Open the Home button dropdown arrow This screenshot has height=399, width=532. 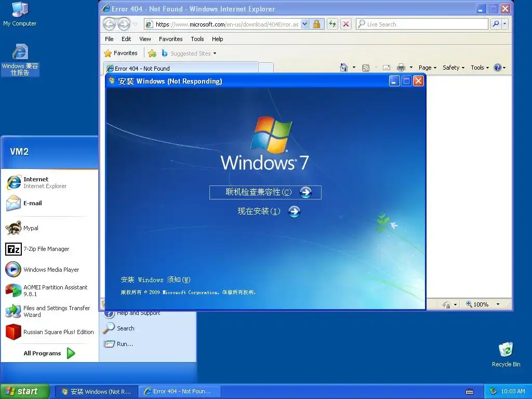tap(354, 68)
